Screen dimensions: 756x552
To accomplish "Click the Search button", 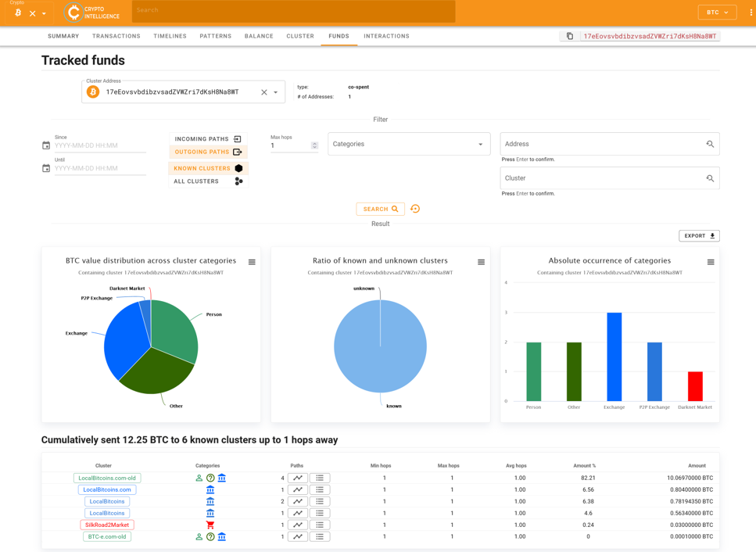I will click(381, 209).
